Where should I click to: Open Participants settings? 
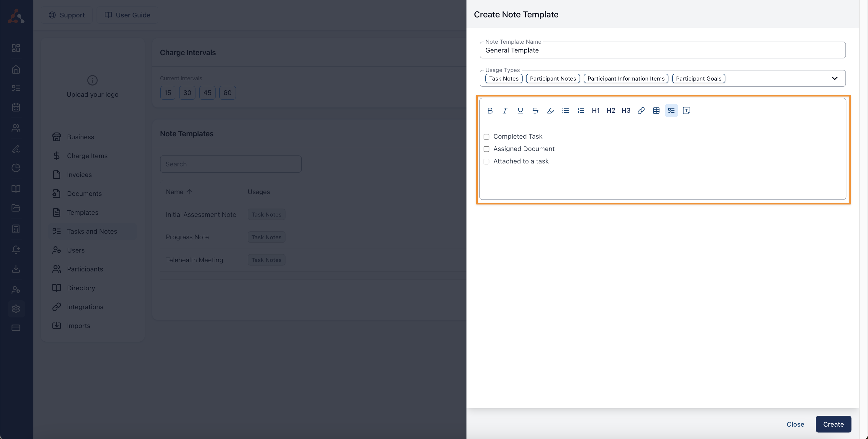point(93,269)
